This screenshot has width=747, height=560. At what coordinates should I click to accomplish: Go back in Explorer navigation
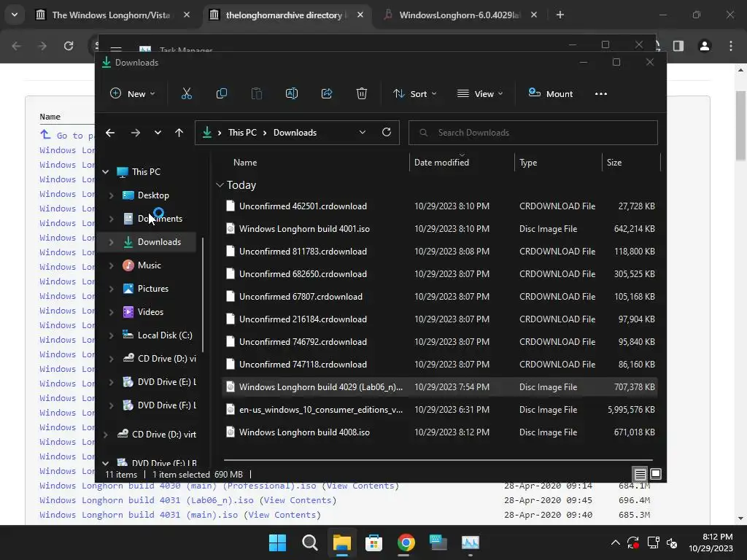coord(110,133)
